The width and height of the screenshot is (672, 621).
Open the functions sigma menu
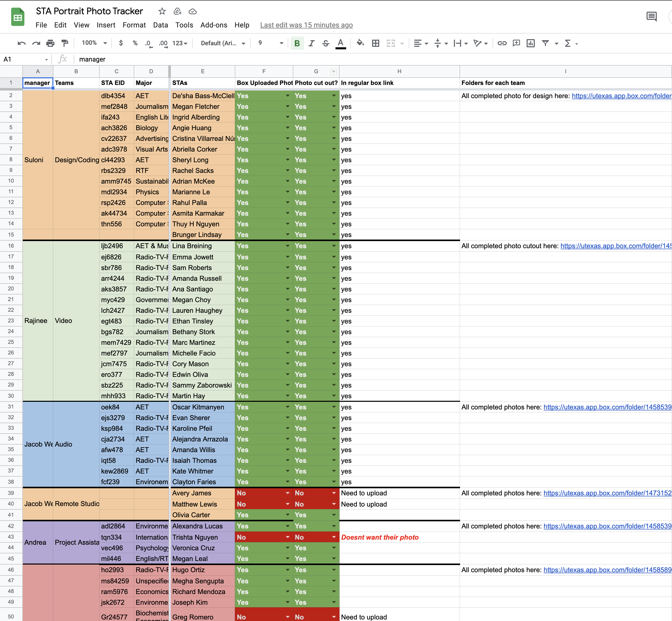tap(571, 43)
